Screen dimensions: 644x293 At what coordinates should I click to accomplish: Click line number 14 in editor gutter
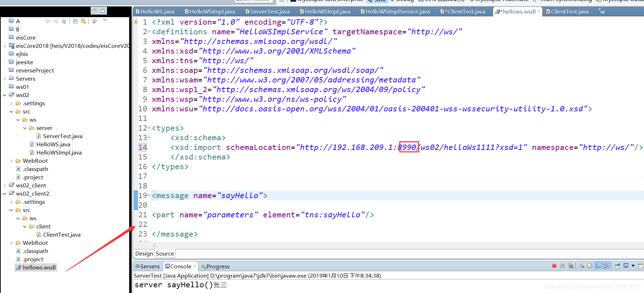coord(143,147)
